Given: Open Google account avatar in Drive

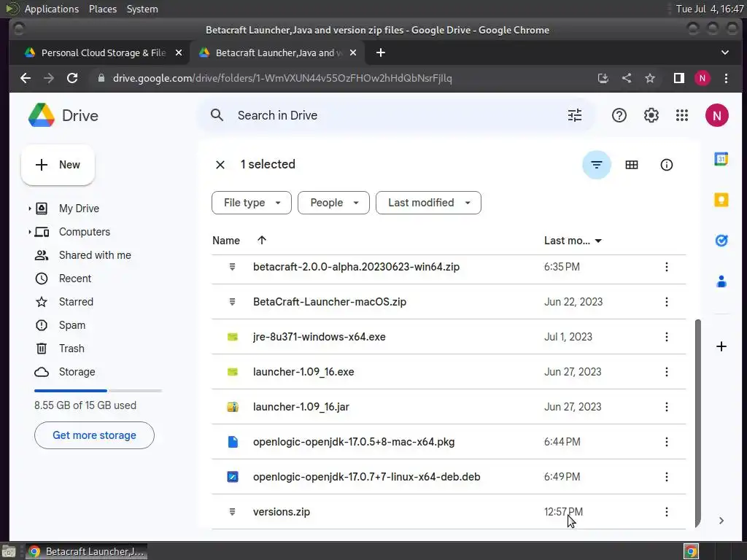Looking at the screenshot, I should pos(716,115).
